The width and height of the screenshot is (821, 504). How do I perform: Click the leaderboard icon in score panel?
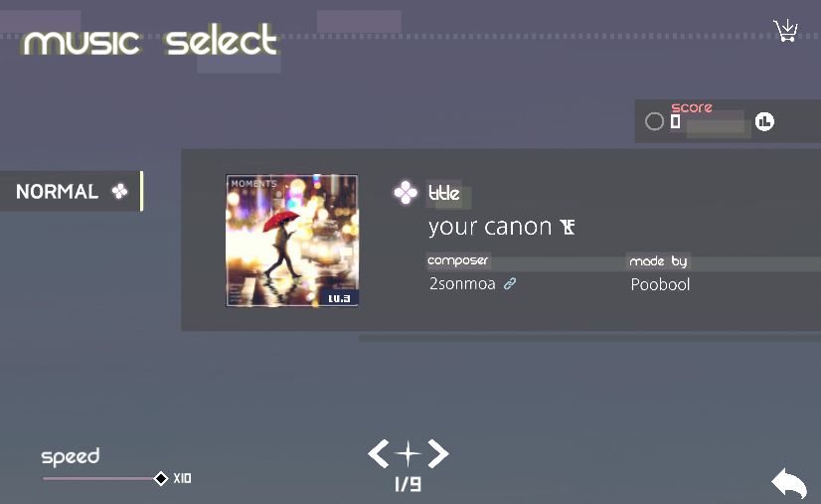764,121
